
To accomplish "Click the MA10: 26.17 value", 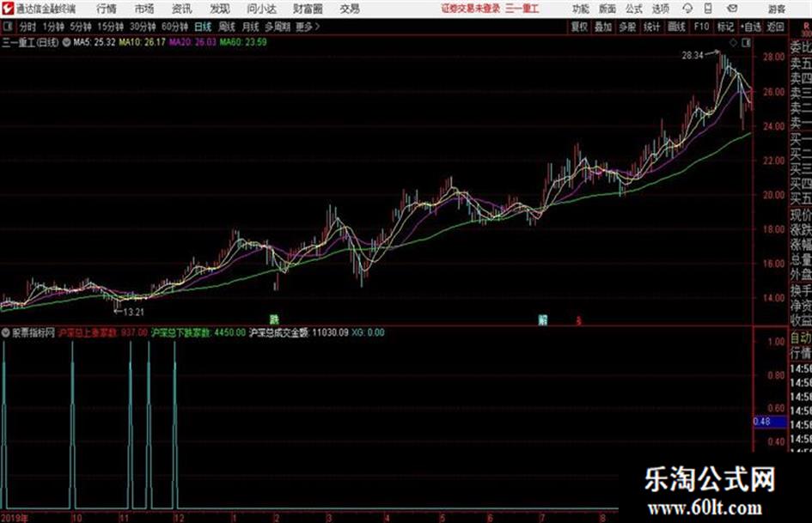I will [142, 42].
